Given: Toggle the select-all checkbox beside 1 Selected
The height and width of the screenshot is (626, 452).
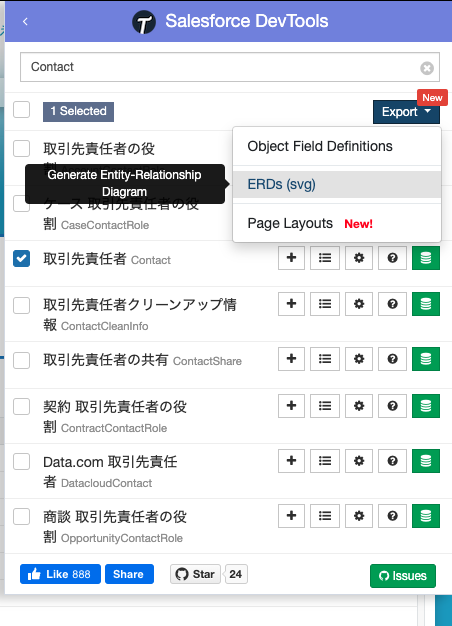Looking at the screenshot, I should pyautogui.click(x=22, y=109).
